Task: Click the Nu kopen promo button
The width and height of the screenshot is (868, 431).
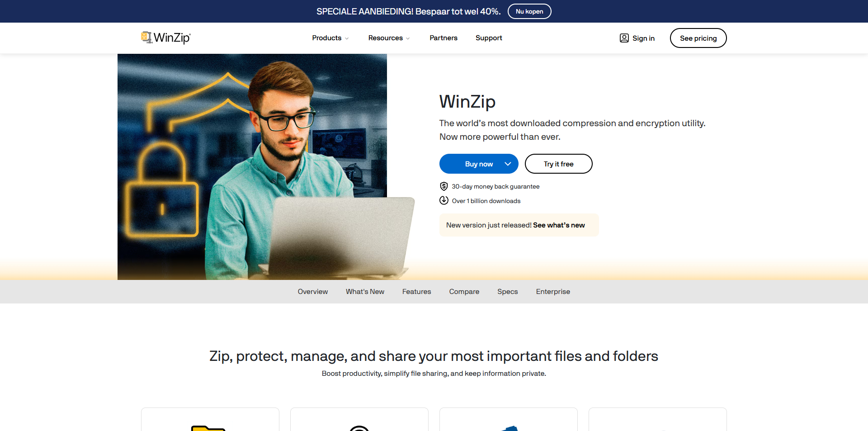Action: (529, 11)
